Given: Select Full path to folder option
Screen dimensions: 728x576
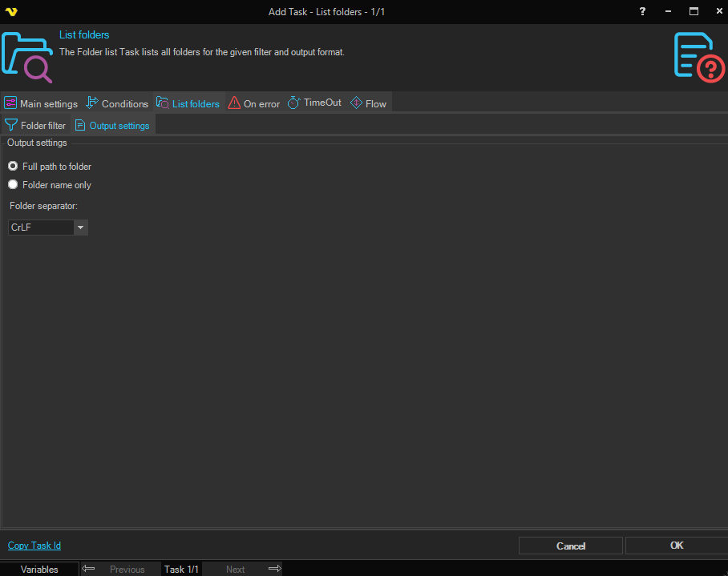Looking at the screenshot, I should (13, 167).
